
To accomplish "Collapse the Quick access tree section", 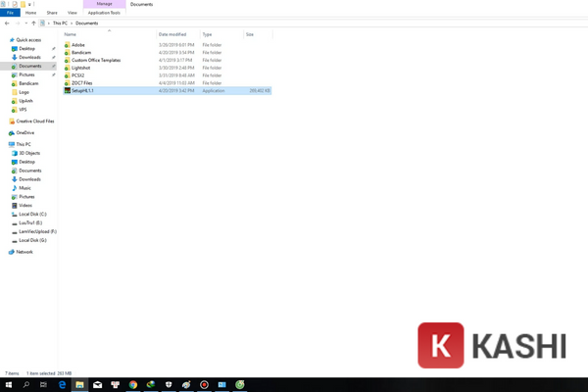I will (5, 39).
